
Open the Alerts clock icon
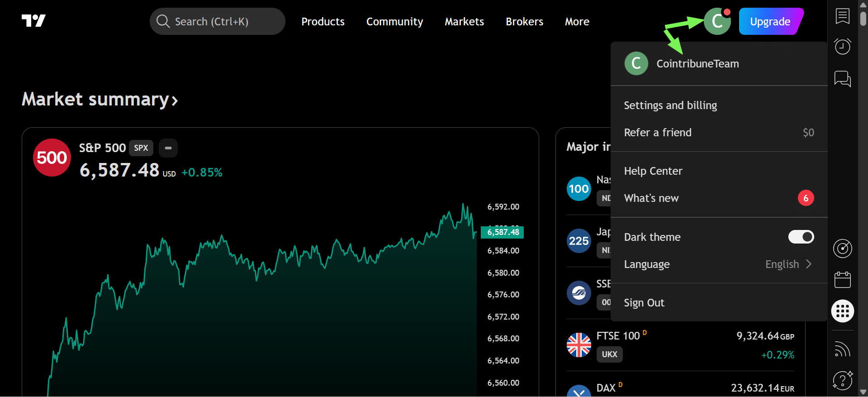pyautogui.click(x=842, y=46)
